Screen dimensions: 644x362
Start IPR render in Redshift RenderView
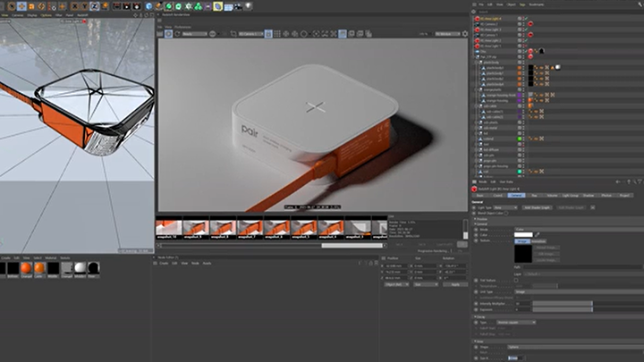tap(168, 34)
